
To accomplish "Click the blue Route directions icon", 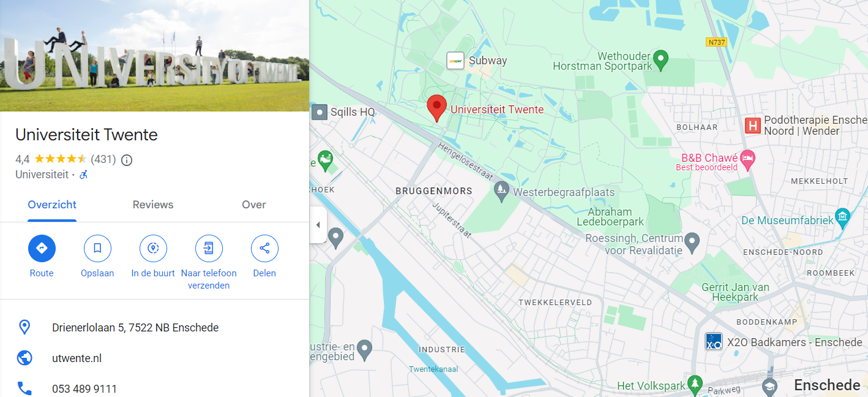I will tap(42, 248).
